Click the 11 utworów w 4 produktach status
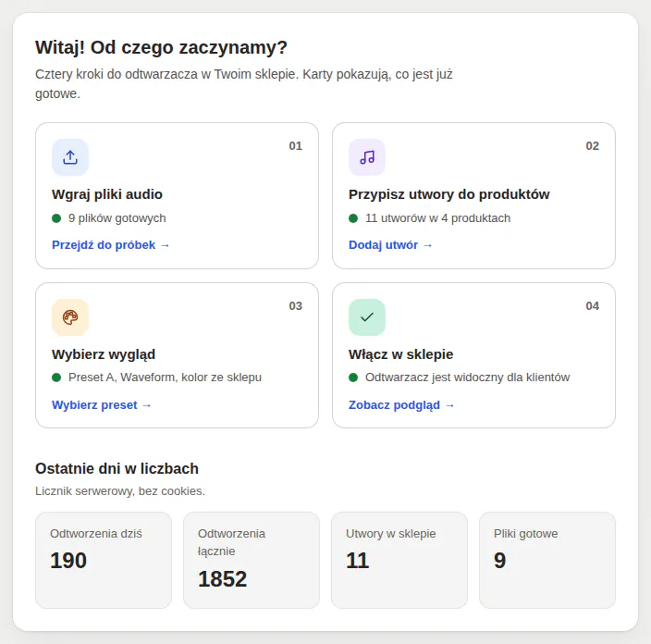This screenshot has width=651, height=644. [437, 218]
